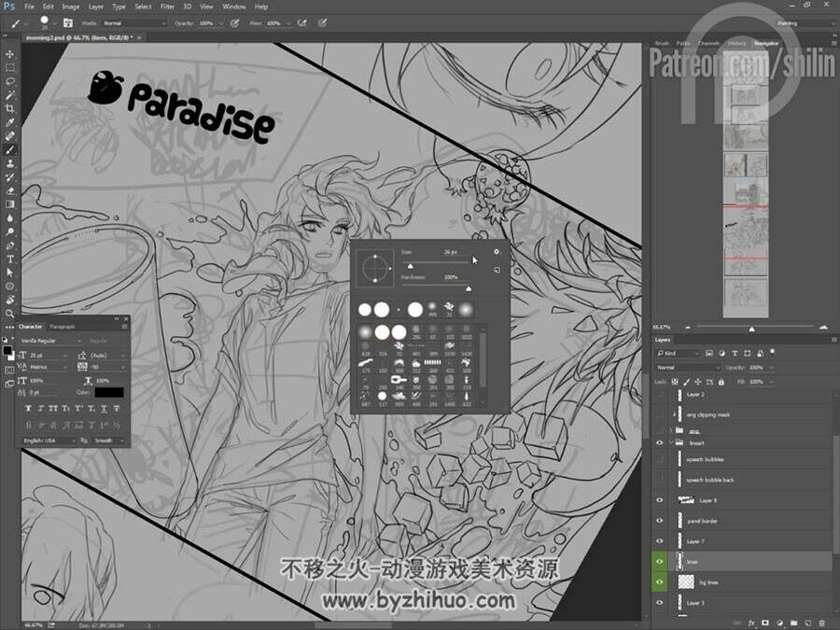The height and width of the screenshot is (630, 840).
Task: Select the Path Selection tool
Action: click(9, 273)
